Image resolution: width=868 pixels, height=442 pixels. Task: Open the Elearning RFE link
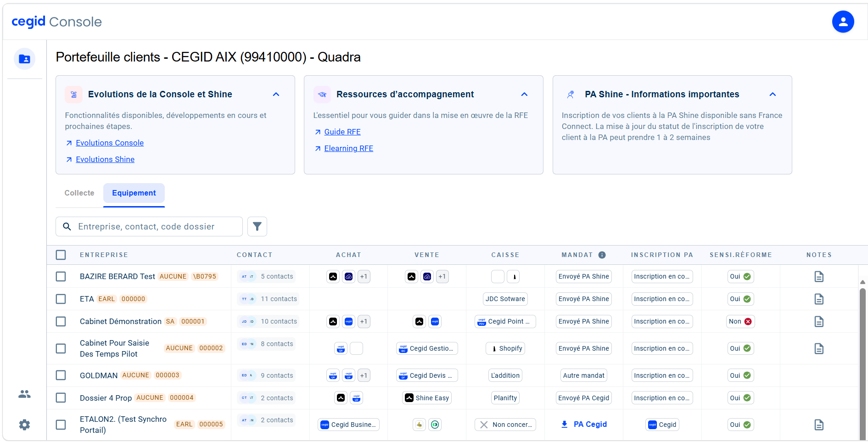[349, 148]
